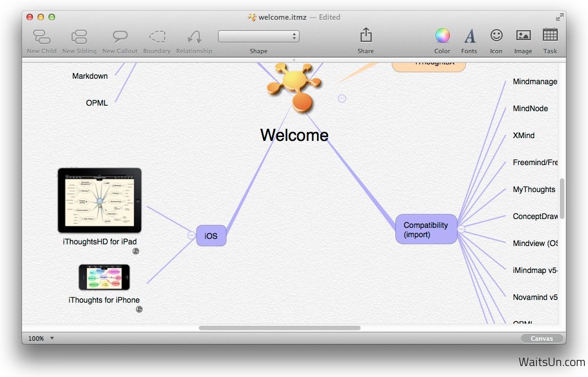Click the iPhone screenshot thumbnail
This screenshot has width=588, height=377.
pos(104,277)
